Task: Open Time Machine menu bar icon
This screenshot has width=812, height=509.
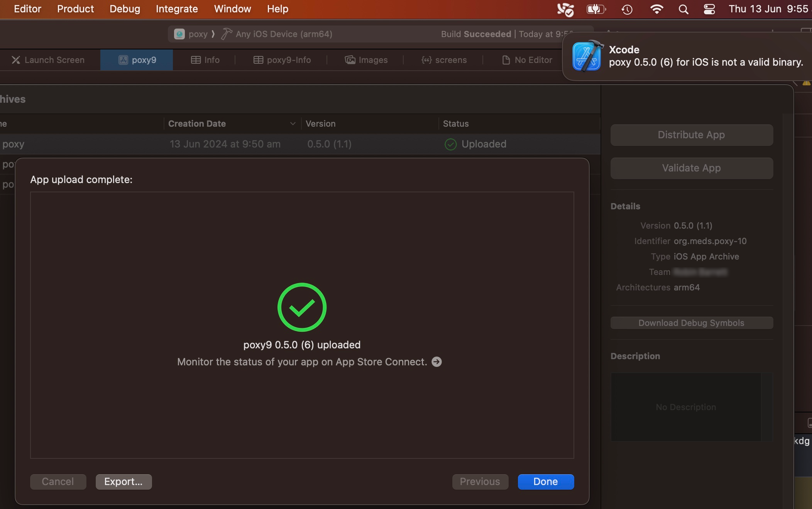Action: (627, 9)
